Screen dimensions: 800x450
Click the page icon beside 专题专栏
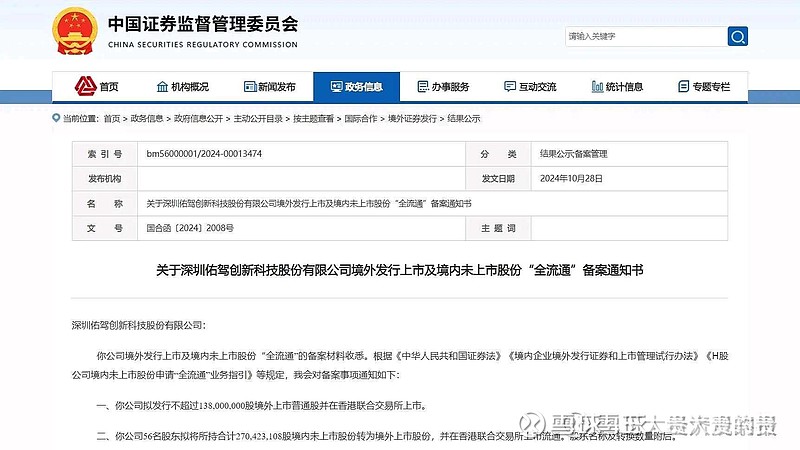pyautogui.click(x=684, y=87)
